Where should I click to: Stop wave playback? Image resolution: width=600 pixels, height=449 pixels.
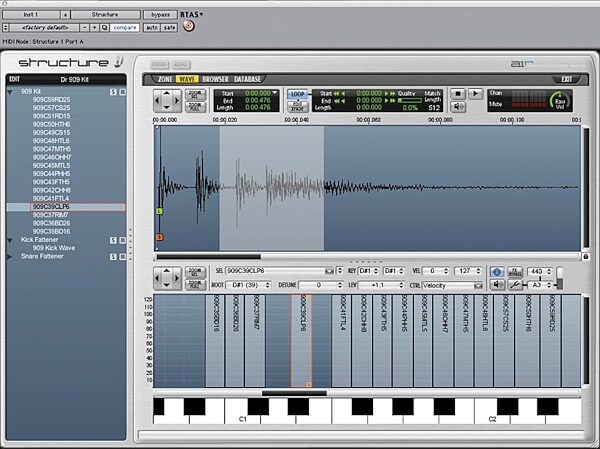[457, 94]
